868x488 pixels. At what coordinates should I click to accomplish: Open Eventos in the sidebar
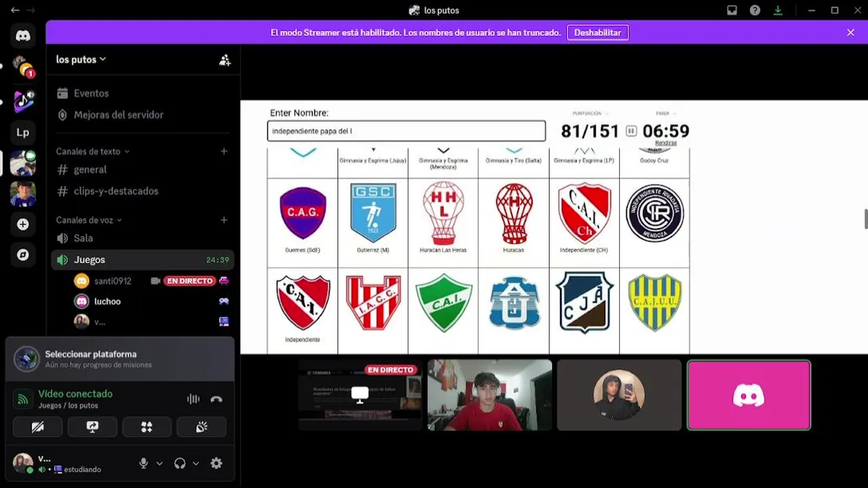(91, 94)
